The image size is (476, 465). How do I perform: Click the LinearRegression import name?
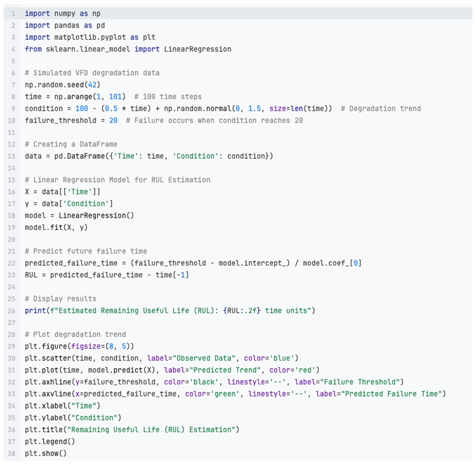[x=197, y=49]
